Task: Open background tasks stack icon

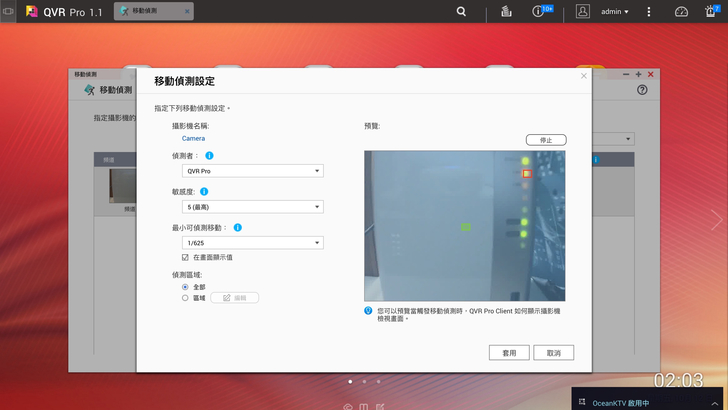Action: (x=506, y=12)
